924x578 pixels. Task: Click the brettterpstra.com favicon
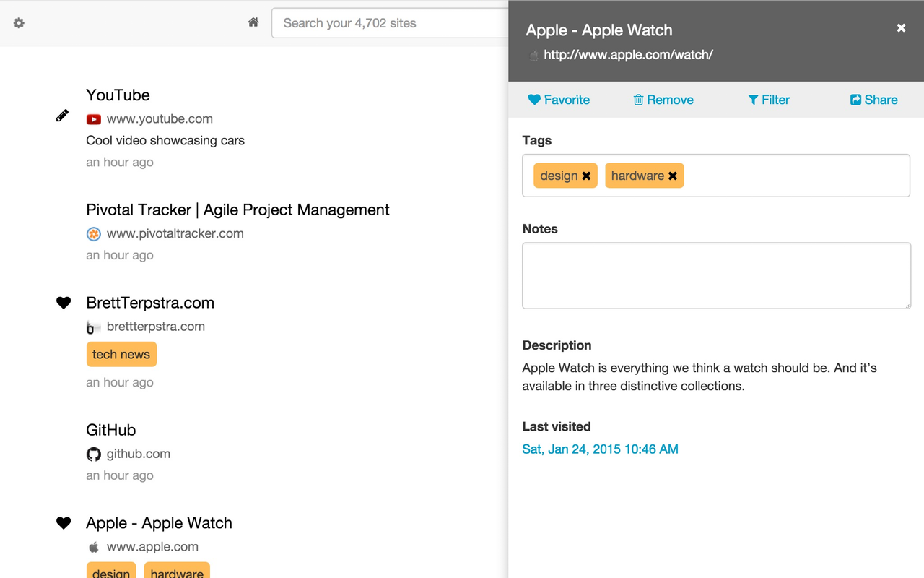pyautogui.click(x=93, y=327)
